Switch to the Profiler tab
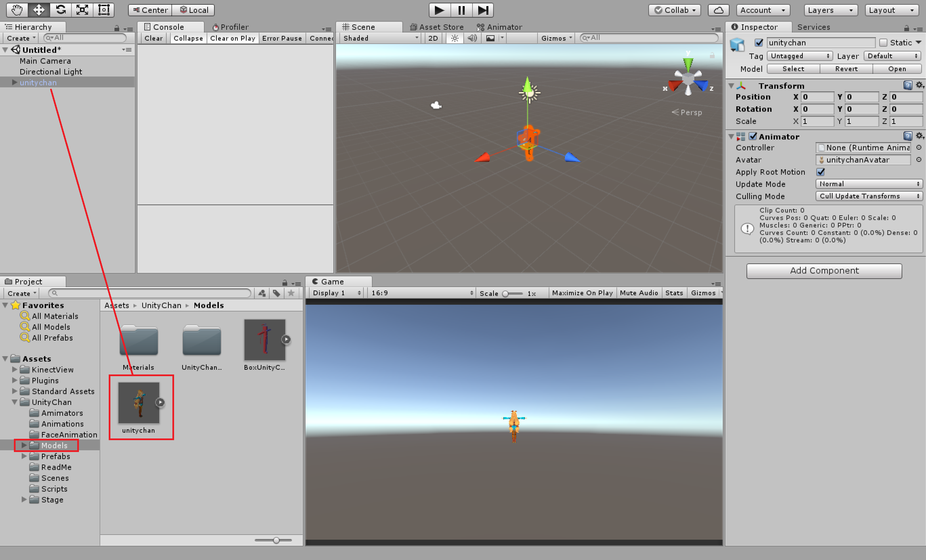The width and height of the screenshot is (926, 560). (x=230, y=27)
